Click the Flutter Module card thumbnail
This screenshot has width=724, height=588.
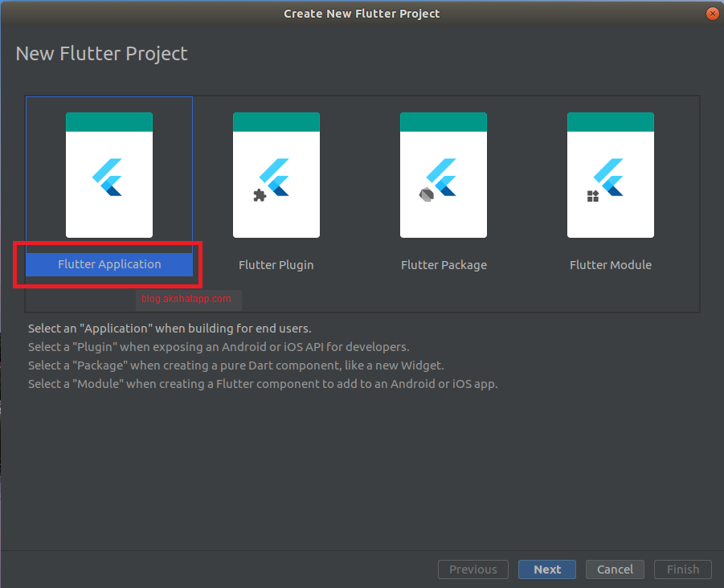(x=610, y=173)
